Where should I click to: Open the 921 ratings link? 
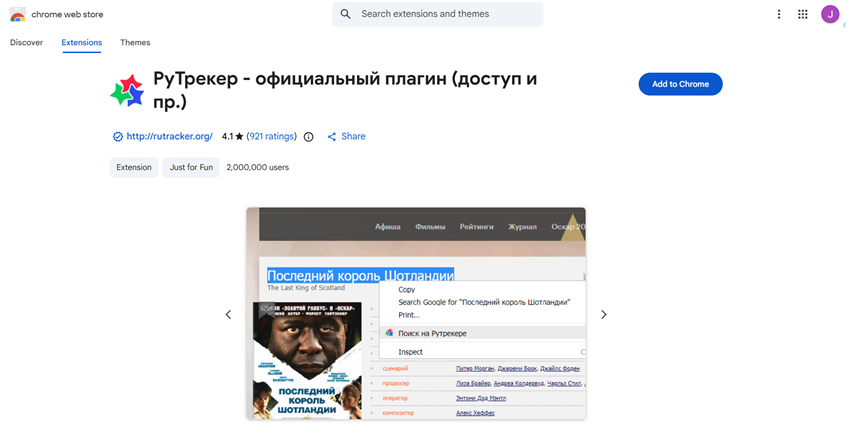click(272, 137)
